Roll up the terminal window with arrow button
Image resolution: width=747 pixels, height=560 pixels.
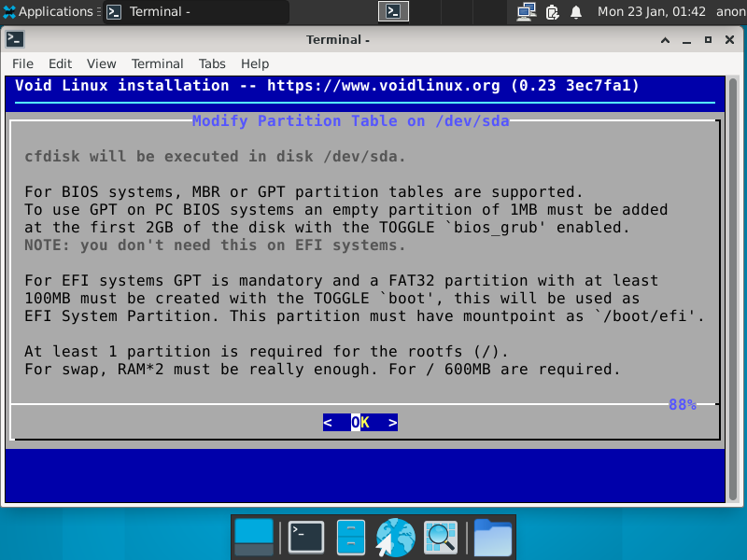pos(665,40)
